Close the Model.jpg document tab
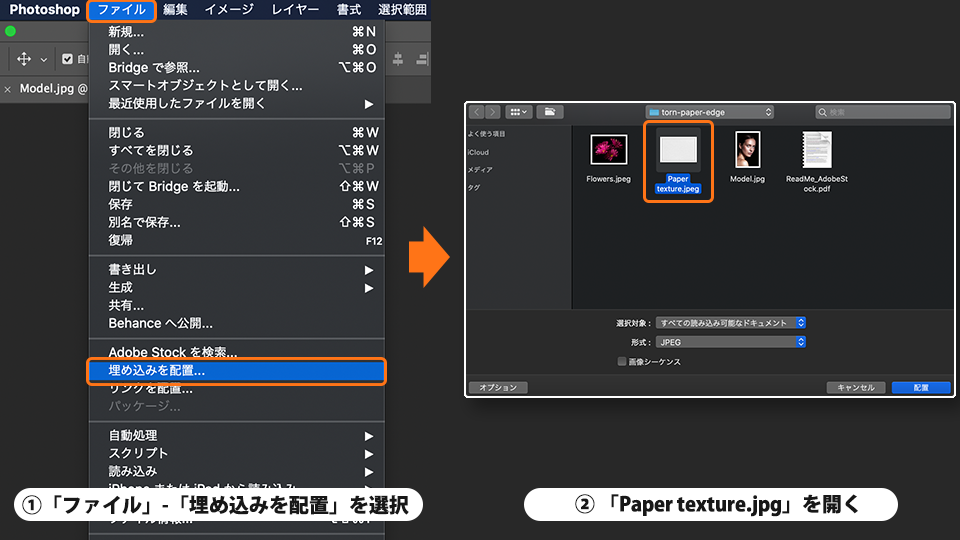The width and height of the screenshot is (960, 540). point(7,89)
